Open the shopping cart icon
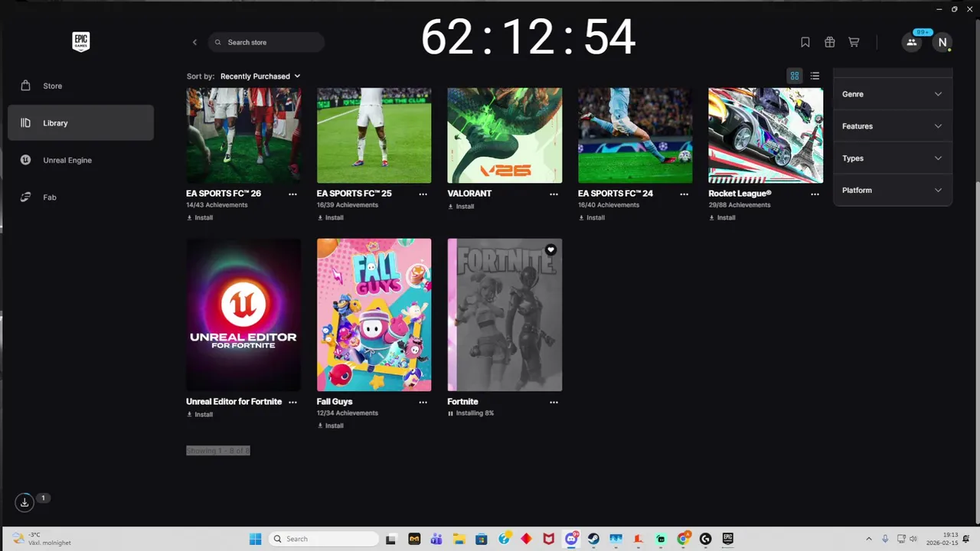 (854, 42)
